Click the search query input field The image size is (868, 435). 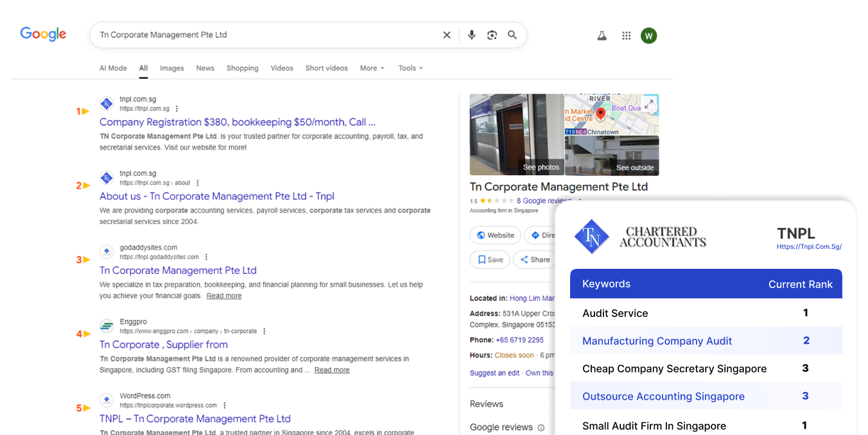(x=266, y=35)
